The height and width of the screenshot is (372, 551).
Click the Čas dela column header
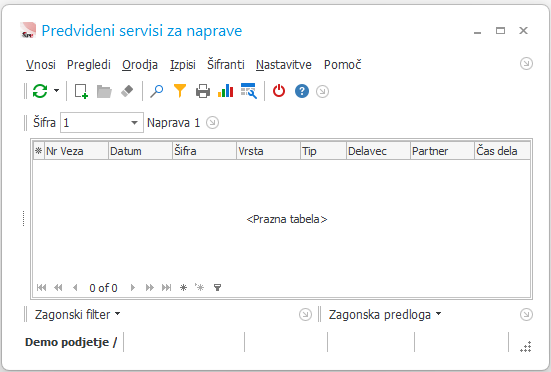coord(502,151)
